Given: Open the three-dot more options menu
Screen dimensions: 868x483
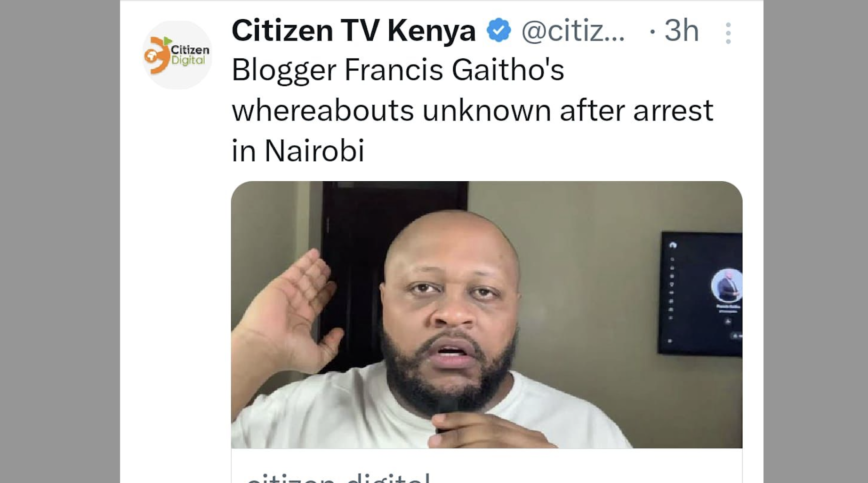Looking at the screenshot, I should pyautogui.click(x=728, y=33).
